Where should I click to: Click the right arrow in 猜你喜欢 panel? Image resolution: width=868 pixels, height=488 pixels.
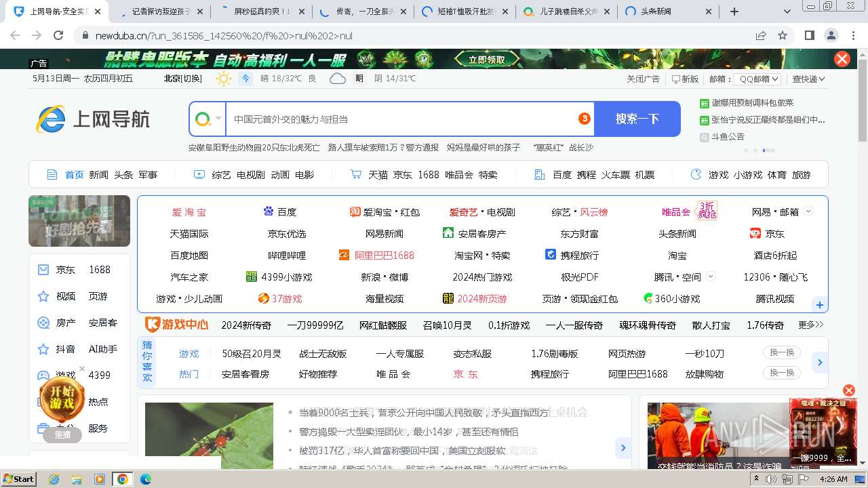[x=820, y=363]
